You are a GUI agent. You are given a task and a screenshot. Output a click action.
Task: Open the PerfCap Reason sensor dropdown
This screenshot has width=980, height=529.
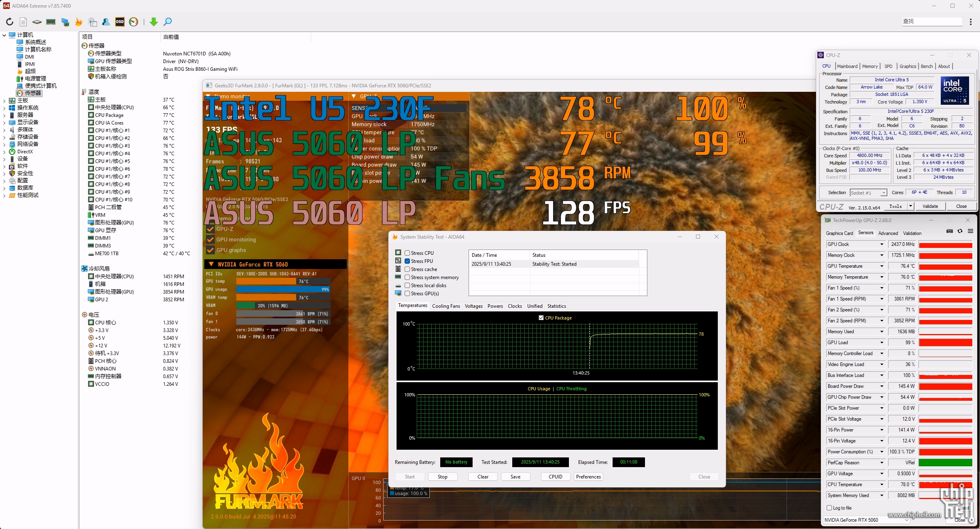[x=882, y=463]
